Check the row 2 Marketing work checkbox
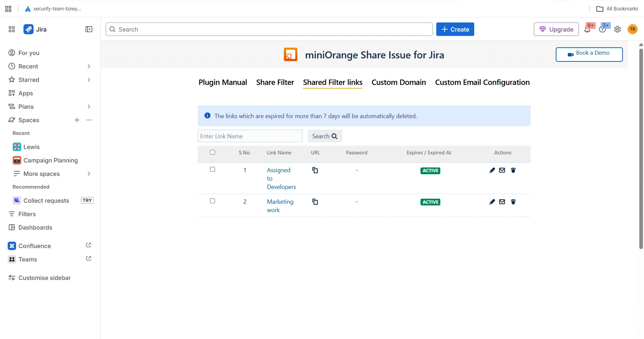644x339 pixels. pyautogui.click(x=212, y=201)
